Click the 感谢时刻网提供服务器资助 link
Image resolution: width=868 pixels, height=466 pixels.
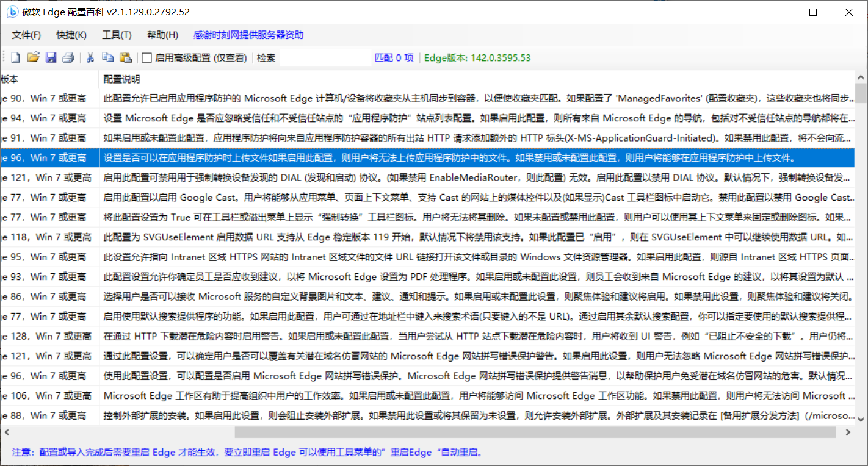(x=248, y=35)
